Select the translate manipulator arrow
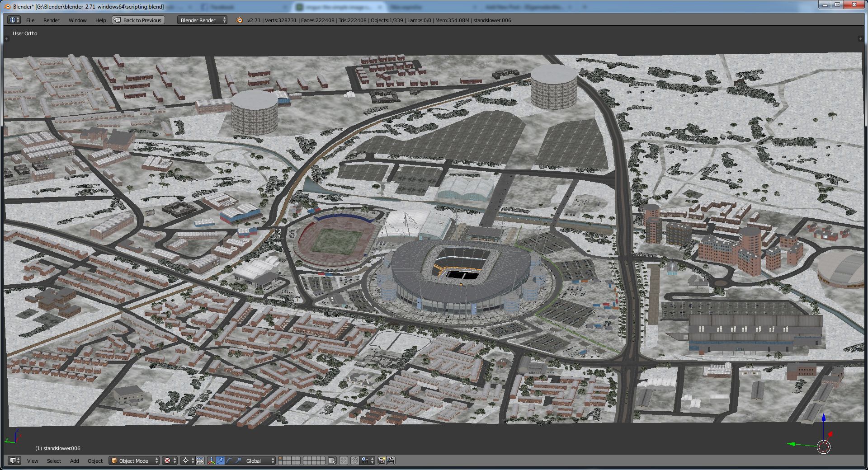Image resolution: width=868 pixels, height=470 pixels. click(x=220, y=461)
